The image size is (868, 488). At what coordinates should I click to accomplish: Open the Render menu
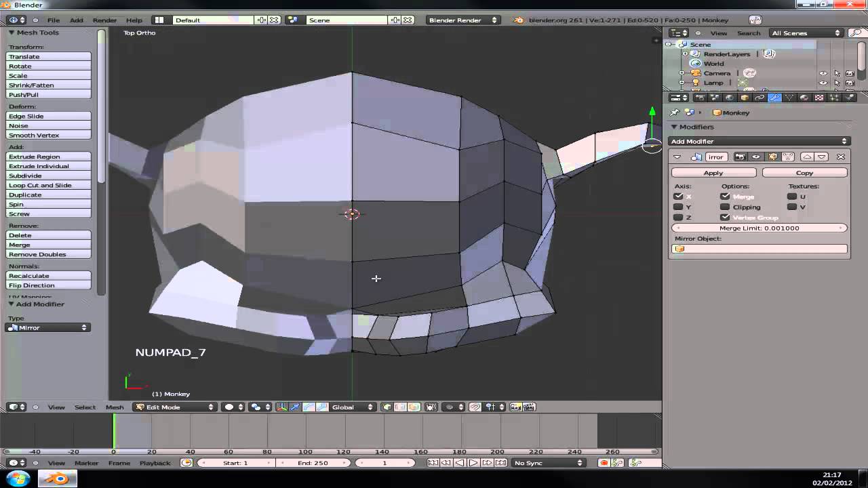click(x=104, y=20)
